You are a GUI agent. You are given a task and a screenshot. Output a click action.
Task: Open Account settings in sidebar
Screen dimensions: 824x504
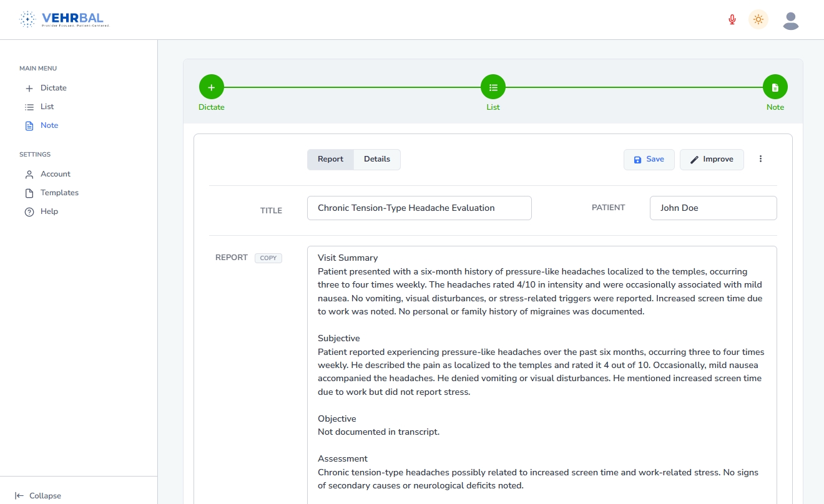[x=55, y=174]
